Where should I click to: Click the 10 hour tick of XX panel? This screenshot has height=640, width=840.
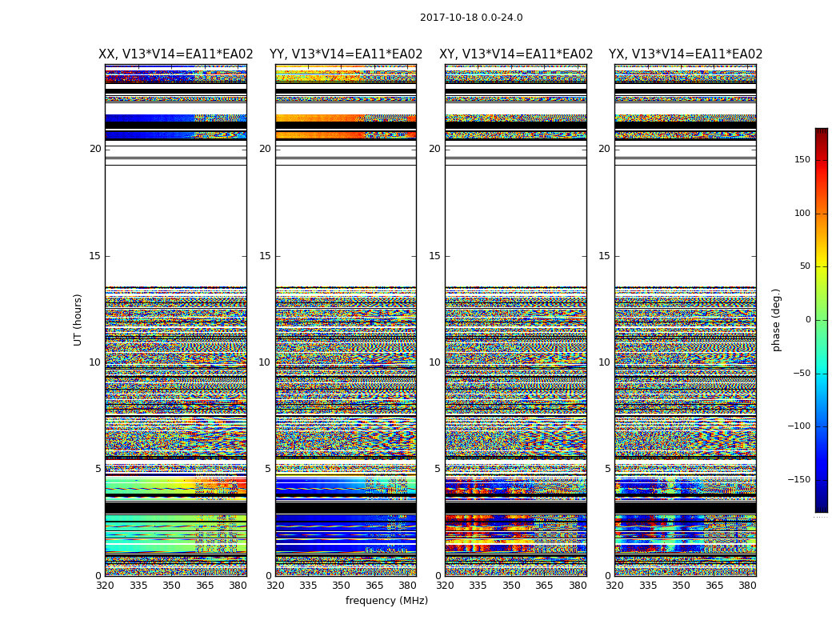[x=95, y=362]
